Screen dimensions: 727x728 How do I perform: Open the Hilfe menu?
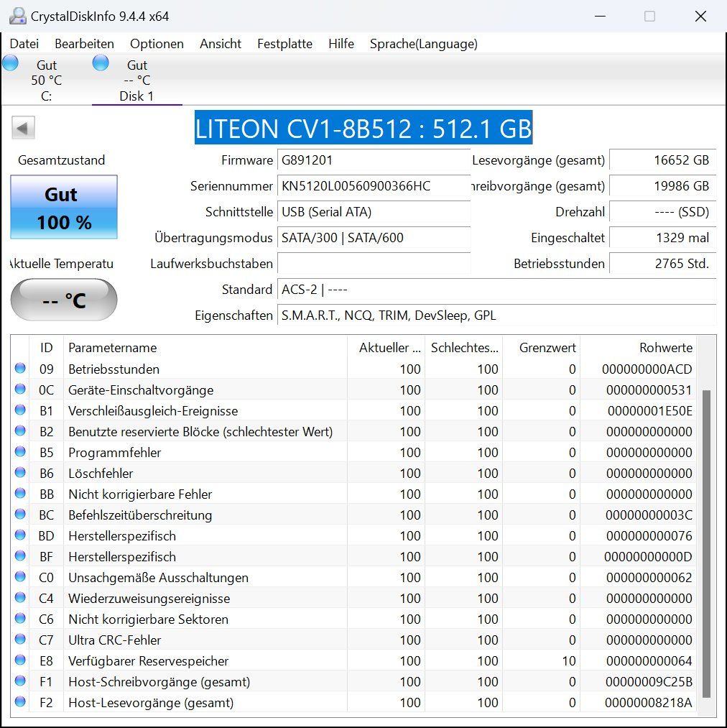click(x=341, y=44)
